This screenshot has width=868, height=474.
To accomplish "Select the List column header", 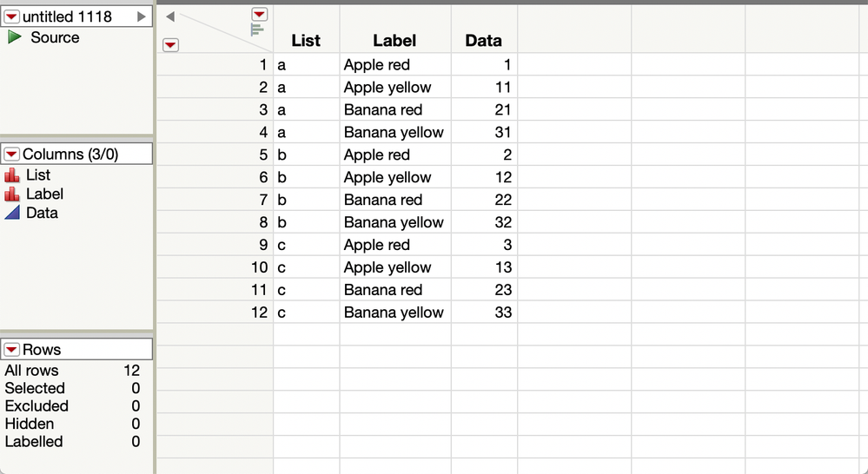I will click(x=306, y=41).
